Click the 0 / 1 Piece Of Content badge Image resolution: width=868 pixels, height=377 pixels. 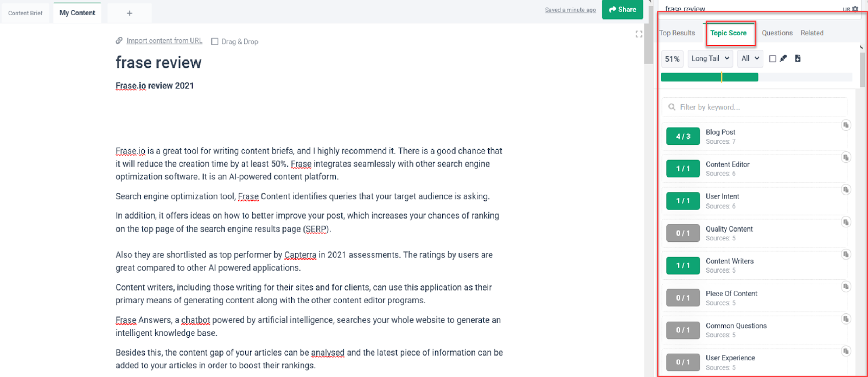coord(683,298)
